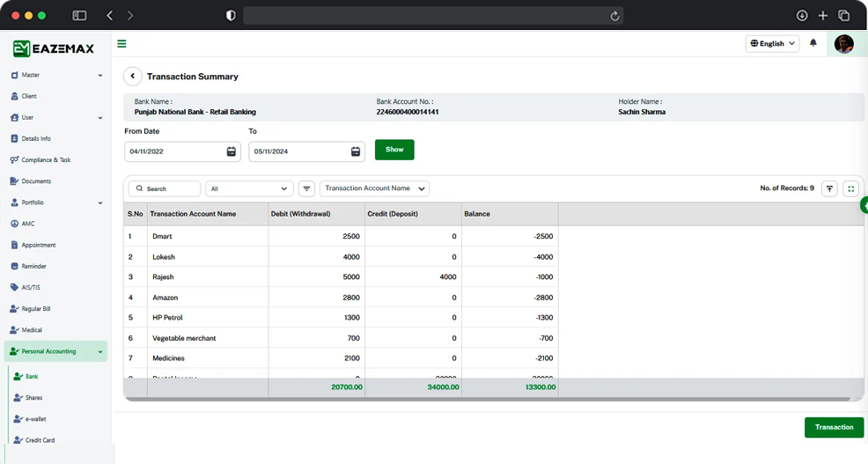Select the Rajesh row
This screenshot has height=464, width=868.
click(x=341, y=276)
